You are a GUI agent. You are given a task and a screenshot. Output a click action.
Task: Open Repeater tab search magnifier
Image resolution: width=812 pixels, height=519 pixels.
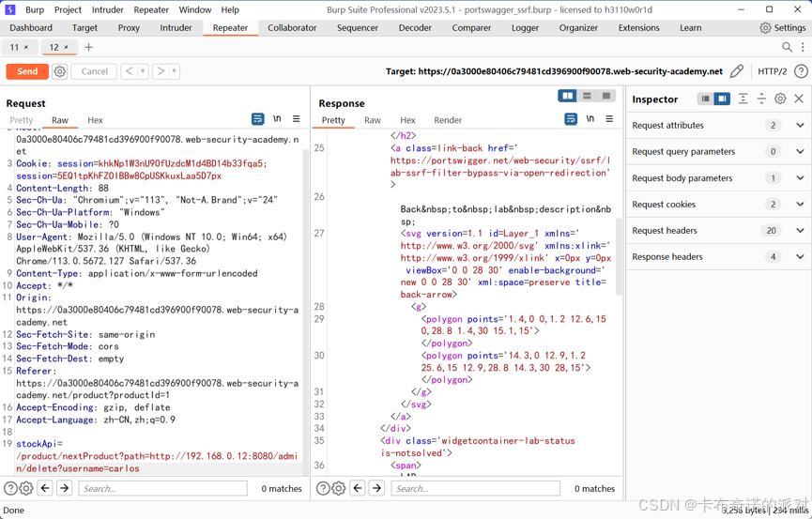787,48
